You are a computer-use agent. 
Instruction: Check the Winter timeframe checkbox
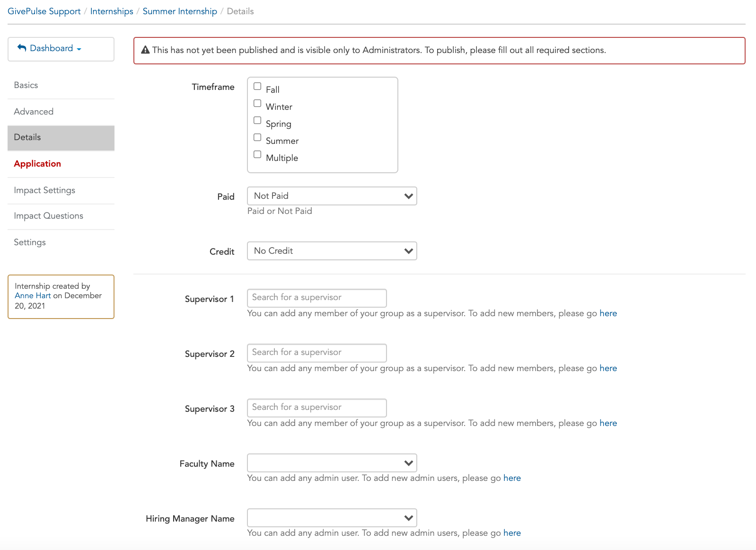click(x=257, y=103)
